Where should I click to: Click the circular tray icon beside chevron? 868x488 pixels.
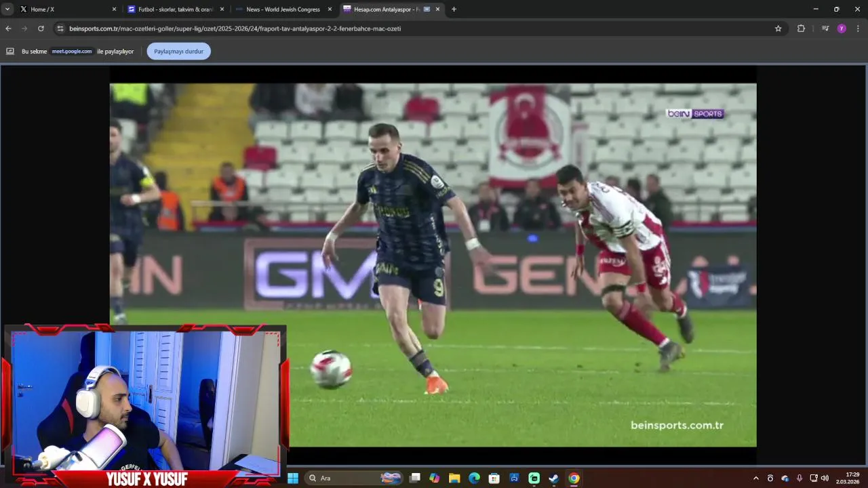tap(770, 478)
